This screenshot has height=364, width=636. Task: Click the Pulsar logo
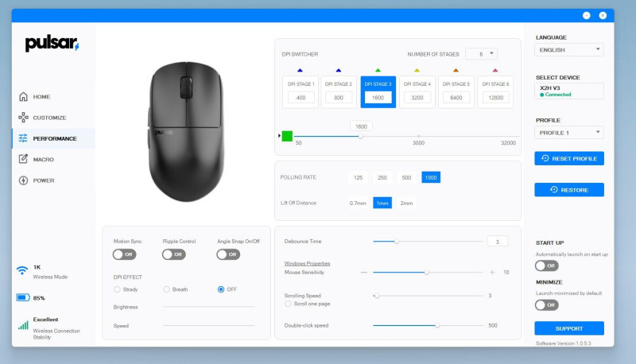pos(52,43)
